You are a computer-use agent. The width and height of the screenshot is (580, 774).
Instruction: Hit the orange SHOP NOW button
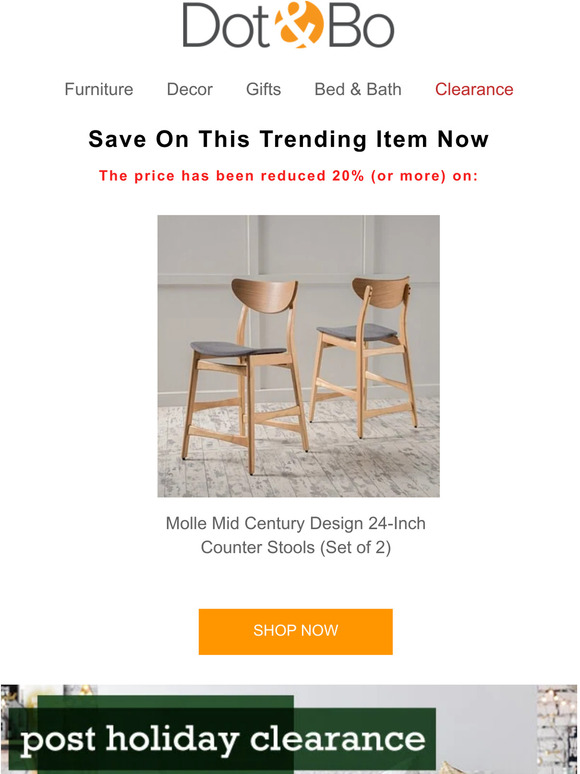[x=296, y=631]
